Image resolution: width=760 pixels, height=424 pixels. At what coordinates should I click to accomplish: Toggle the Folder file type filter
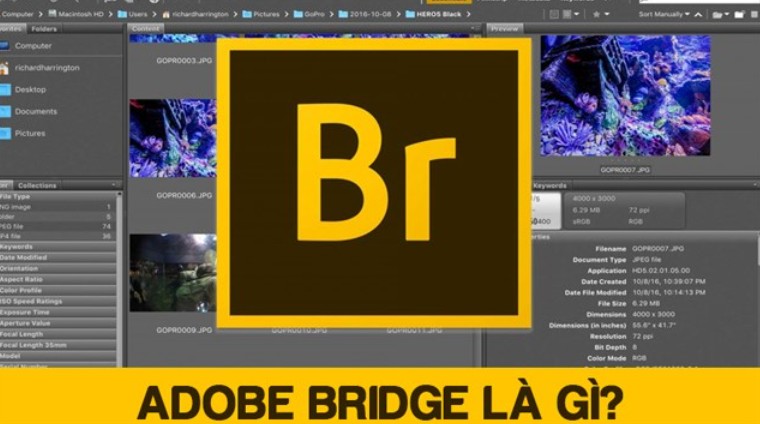(x=56, y=217)
